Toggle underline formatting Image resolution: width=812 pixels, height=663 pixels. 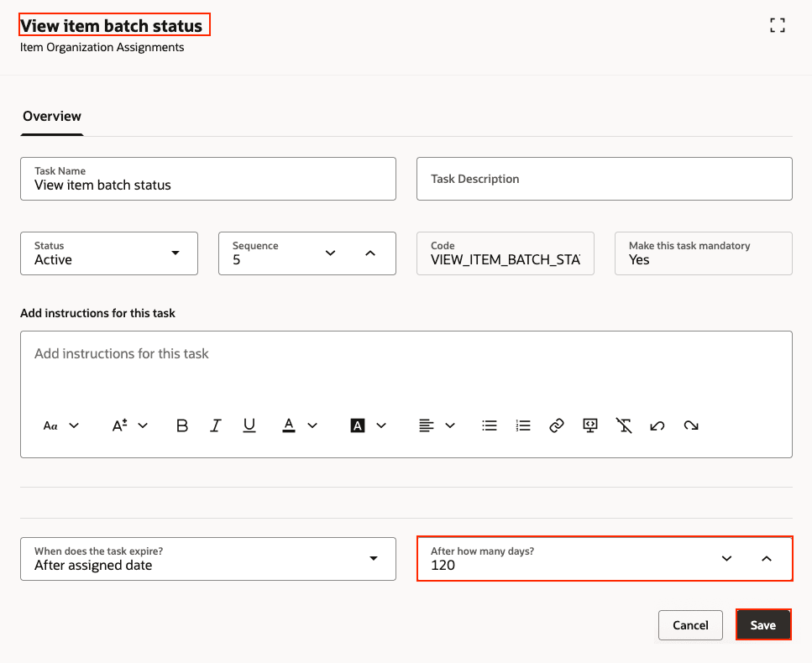coord(249,425)
